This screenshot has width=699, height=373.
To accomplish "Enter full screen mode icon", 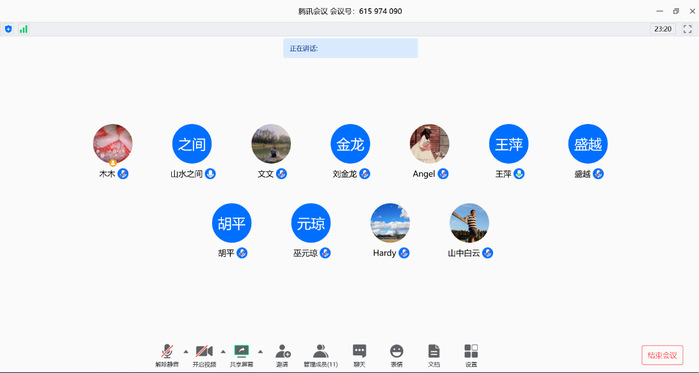I will click(687, 29).
